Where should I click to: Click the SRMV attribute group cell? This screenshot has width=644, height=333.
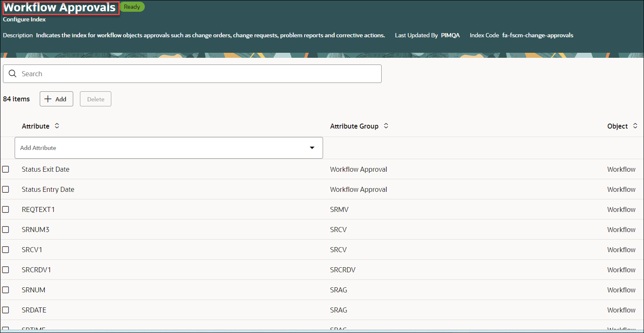(x=339, y=209)
